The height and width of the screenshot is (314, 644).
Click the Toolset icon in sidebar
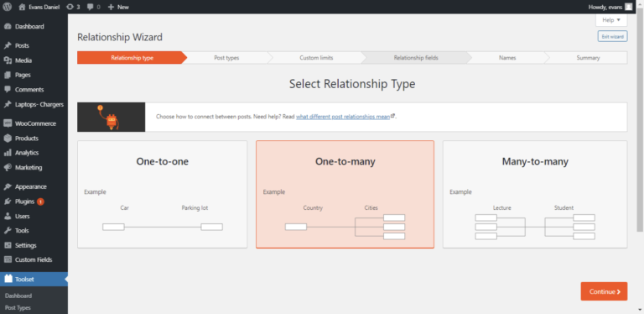[8, 279]
